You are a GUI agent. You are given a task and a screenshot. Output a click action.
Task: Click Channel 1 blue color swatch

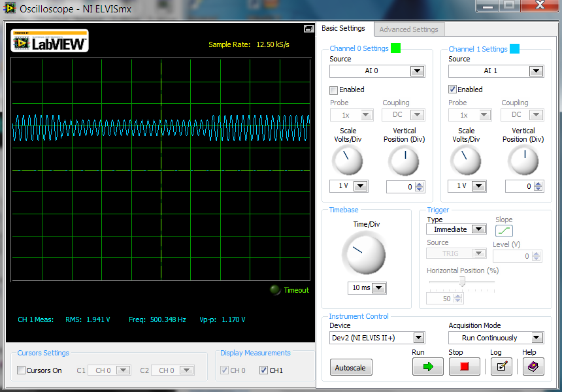[x=514, y=48]
